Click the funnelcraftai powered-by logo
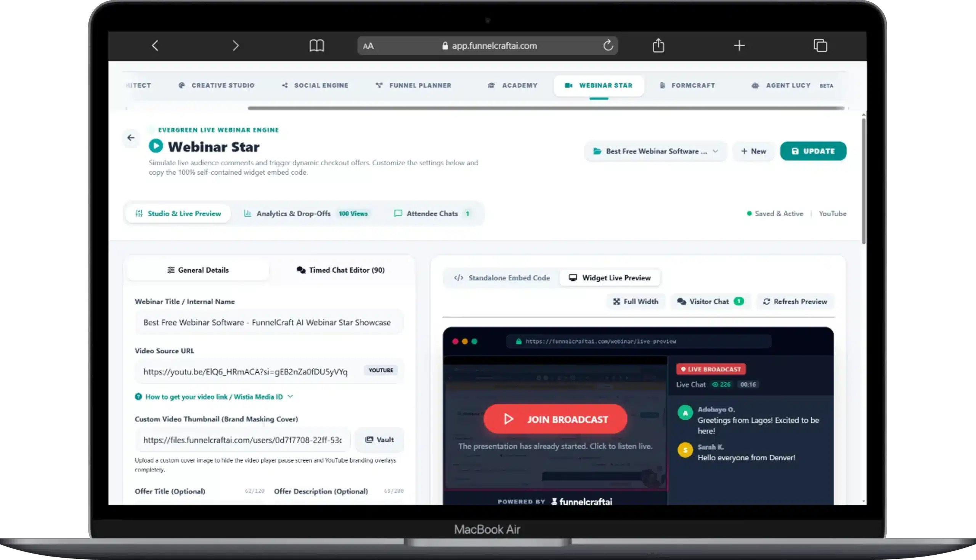This screenshot has height=560, width=976. [x=581, y=502]
